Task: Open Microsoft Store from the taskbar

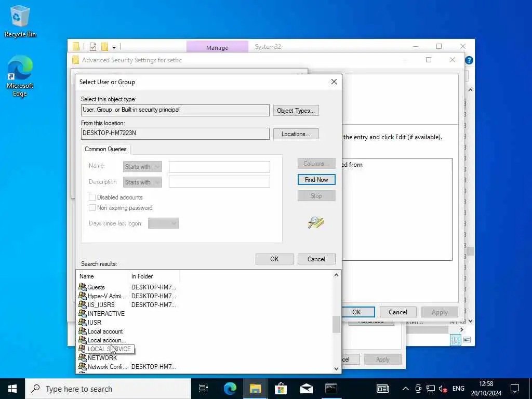Action: click(x=281, y=389)
